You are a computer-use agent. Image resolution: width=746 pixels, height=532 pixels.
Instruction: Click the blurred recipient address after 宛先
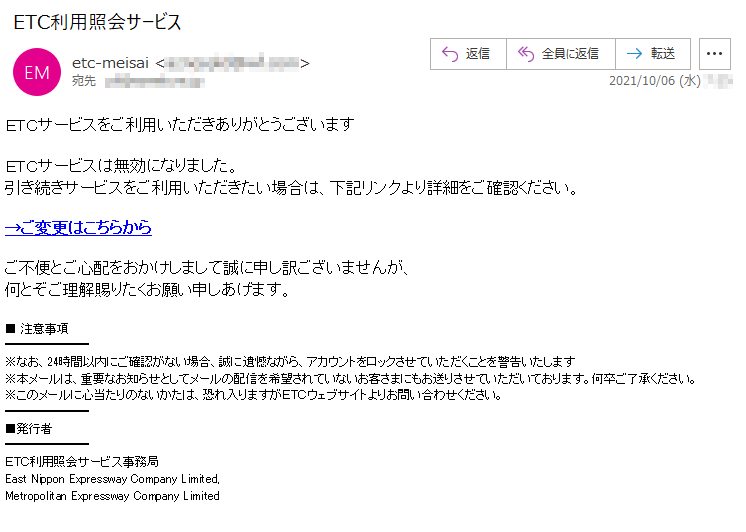coord(155,82)
